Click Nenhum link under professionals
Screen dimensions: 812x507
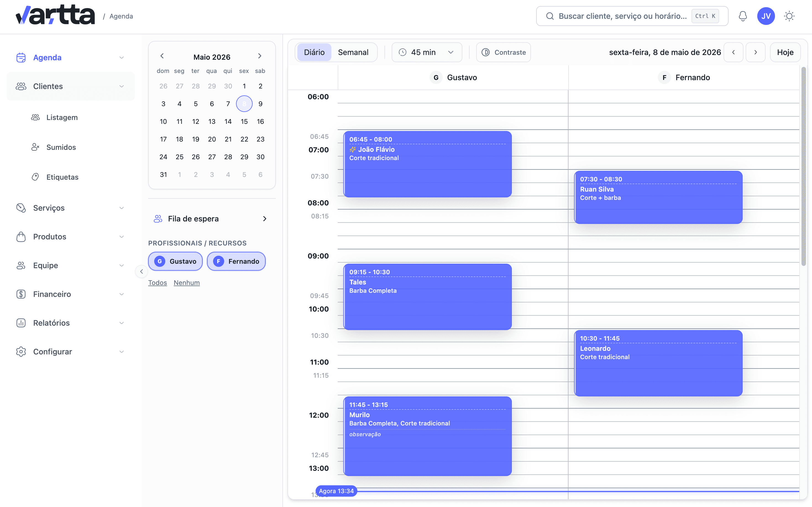[x=187, y=283]
